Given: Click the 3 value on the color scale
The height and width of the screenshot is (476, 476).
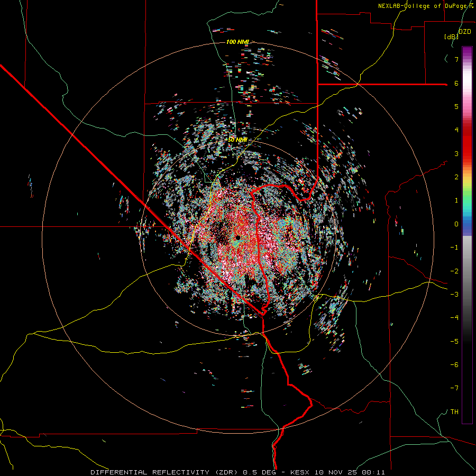Looking at the screenshot, I should pyautogui.click(x=456, y=153).
